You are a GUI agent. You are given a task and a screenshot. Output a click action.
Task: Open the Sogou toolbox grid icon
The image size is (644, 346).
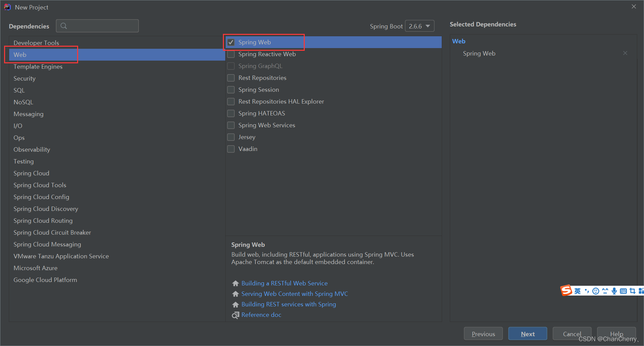641,291
